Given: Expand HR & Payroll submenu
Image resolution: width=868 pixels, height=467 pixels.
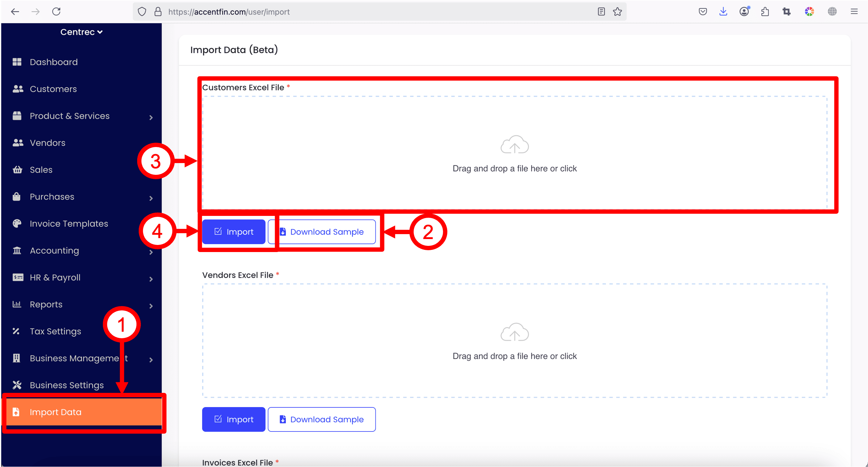Looking at the screenshot, I should (x=151, y=279).
